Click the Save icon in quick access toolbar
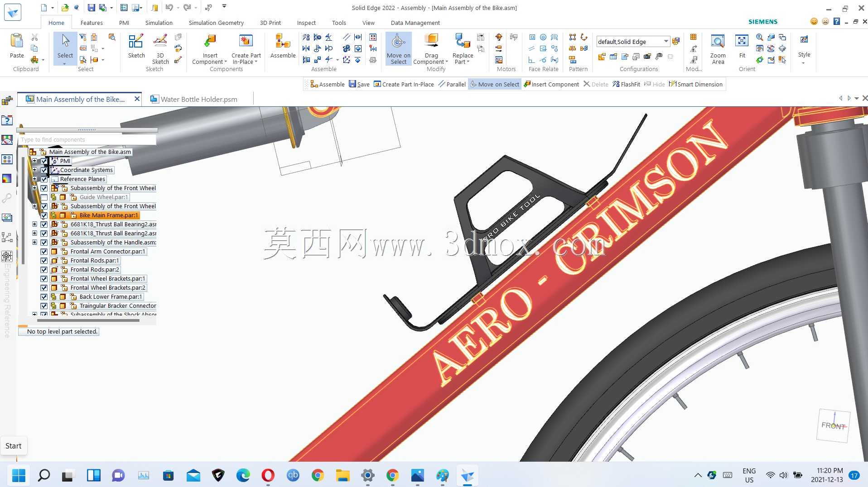 pos(92,7)
